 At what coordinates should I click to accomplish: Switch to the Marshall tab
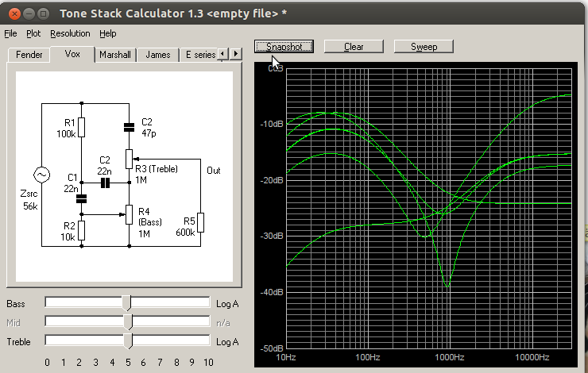click(115, 55)
